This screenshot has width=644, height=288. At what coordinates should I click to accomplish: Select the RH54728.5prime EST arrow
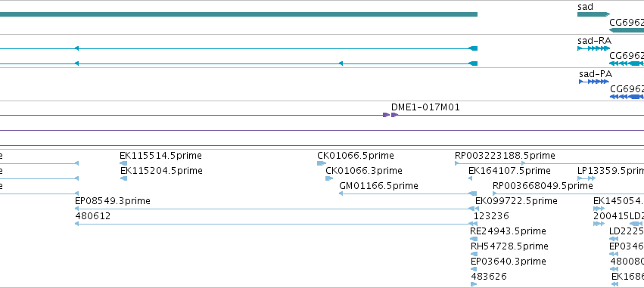474,254
